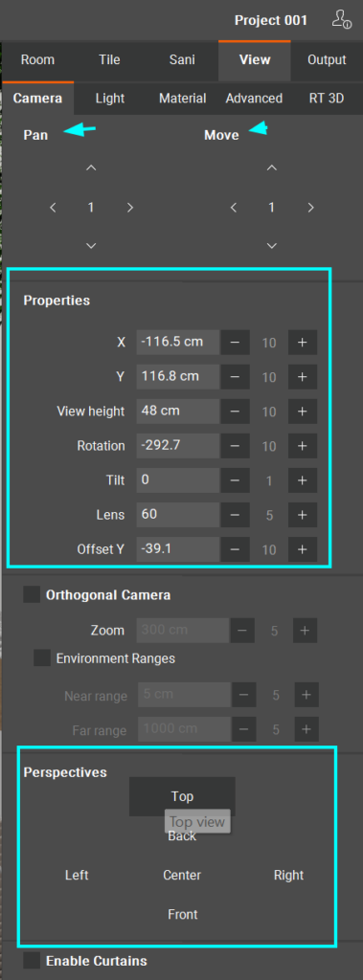Toggle the Environment Ranges checkbox
The image size is (363, 980).
tap(42, 658)
